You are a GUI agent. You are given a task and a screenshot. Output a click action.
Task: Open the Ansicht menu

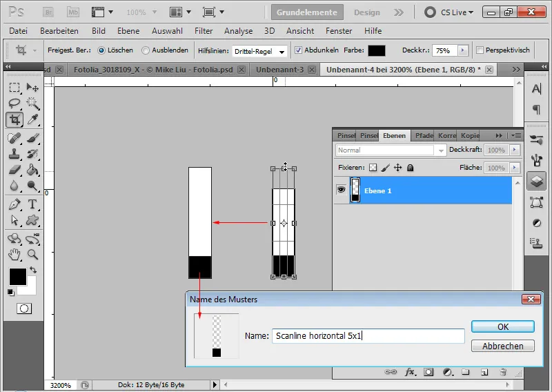pos(300,31)
